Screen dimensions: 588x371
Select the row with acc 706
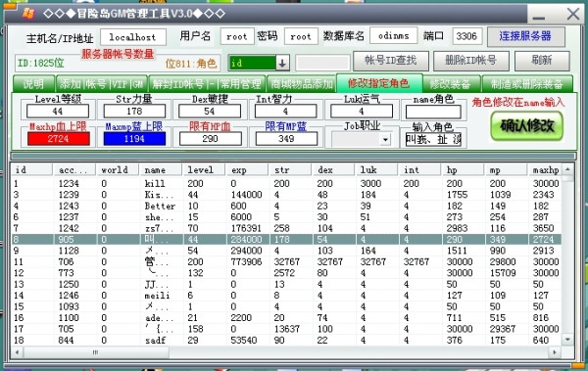point(286,261)
